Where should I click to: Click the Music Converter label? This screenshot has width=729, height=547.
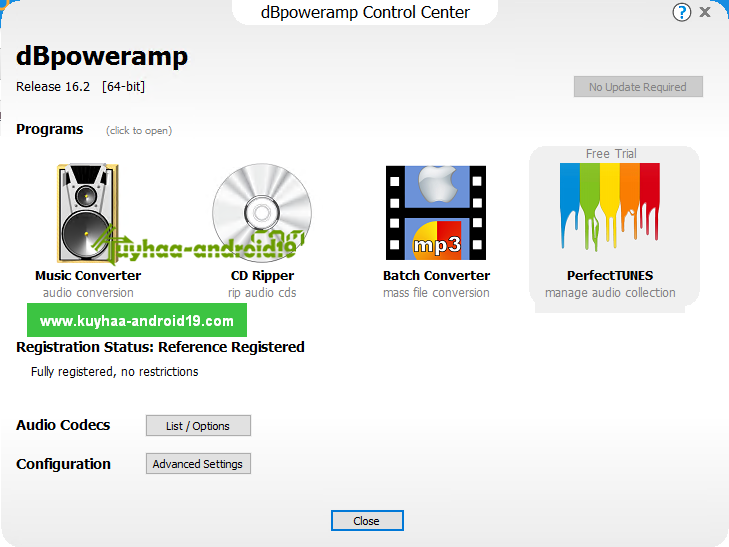88,276
